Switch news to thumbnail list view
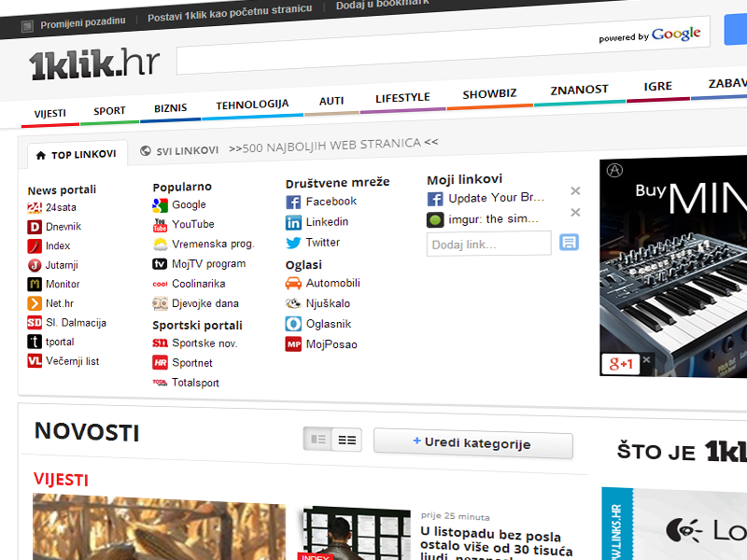747x560 pixels. click(317, 439)
